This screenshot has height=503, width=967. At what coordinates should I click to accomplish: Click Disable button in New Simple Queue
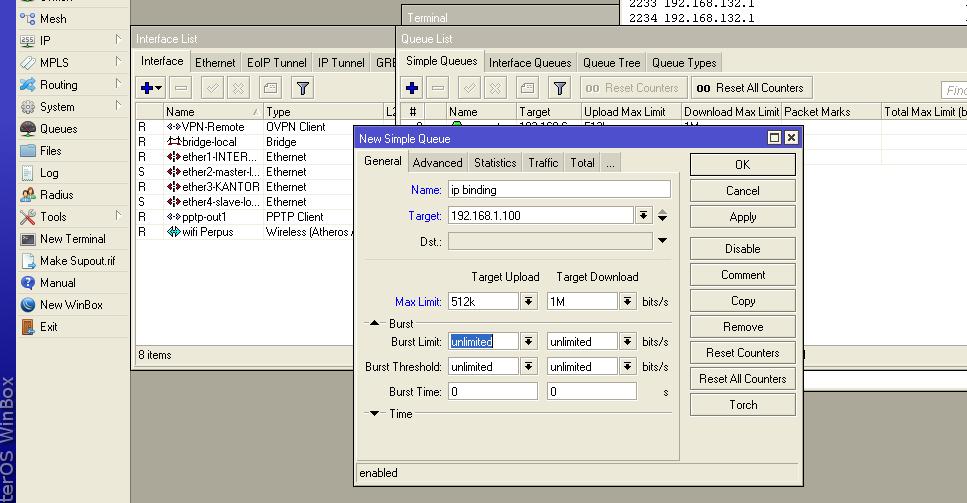(x=743, y=249)
